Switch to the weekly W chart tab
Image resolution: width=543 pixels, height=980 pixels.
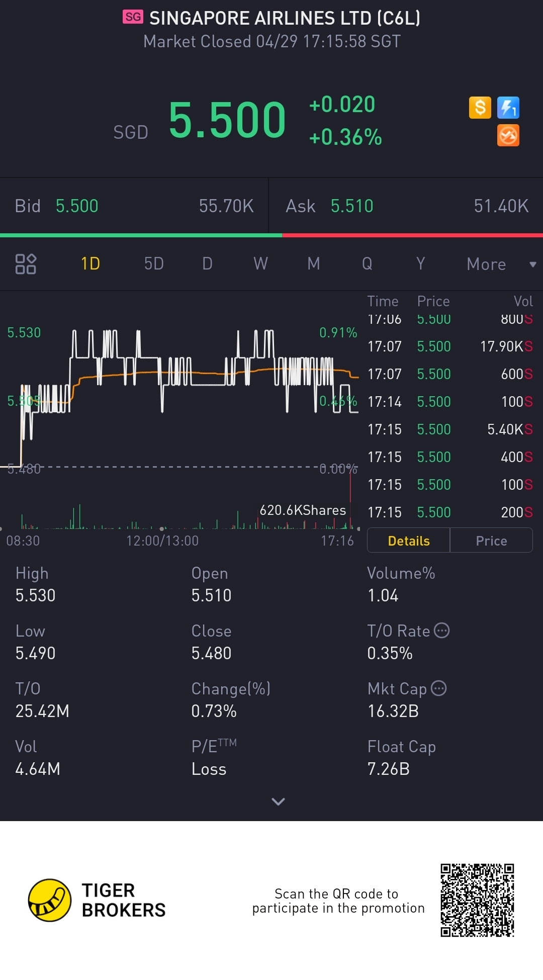pos(260,263)
